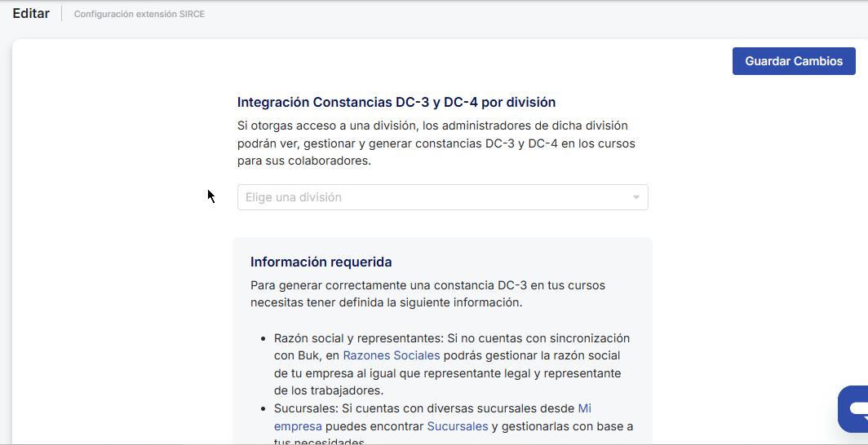Open the Mi empresa link
Screen dimensions: 868x445
click(x=583, y=408)
